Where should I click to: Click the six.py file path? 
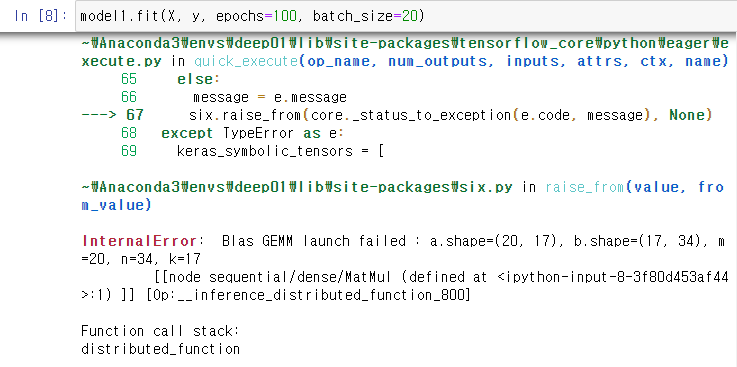[297, 187]
